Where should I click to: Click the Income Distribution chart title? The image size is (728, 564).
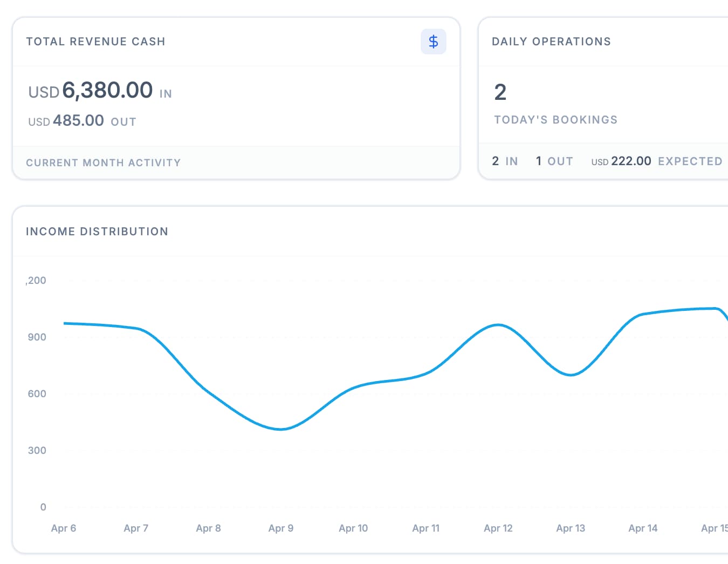97,231
